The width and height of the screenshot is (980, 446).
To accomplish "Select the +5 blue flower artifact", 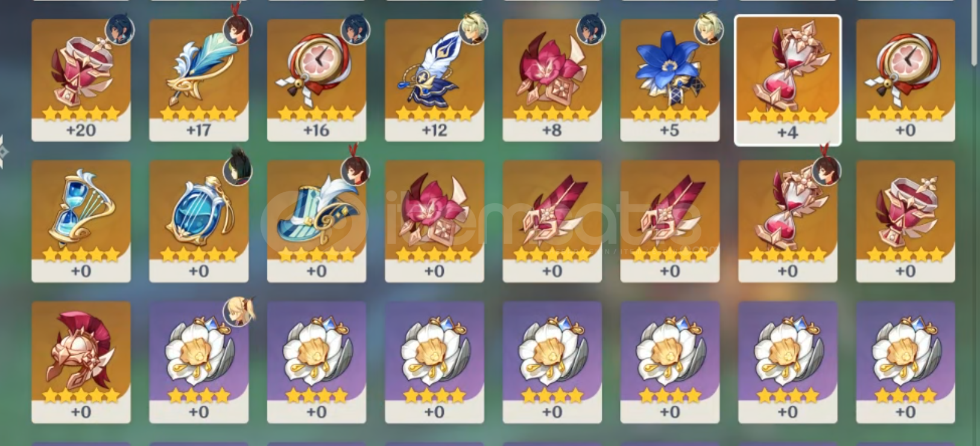I will pyautogui.click(x=669, y=80).
